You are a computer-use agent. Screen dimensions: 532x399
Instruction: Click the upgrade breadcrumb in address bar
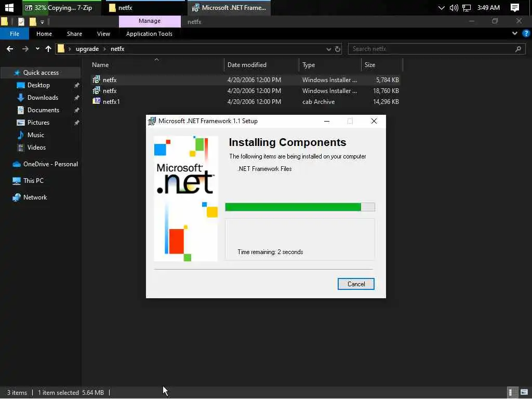(87, 49)
